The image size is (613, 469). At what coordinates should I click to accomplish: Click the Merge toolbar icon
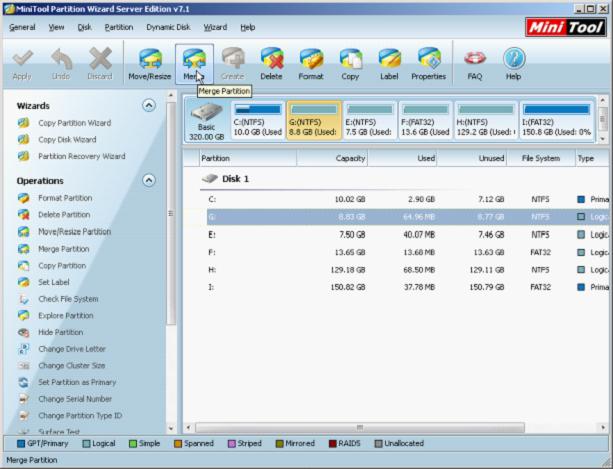point(194,64)
